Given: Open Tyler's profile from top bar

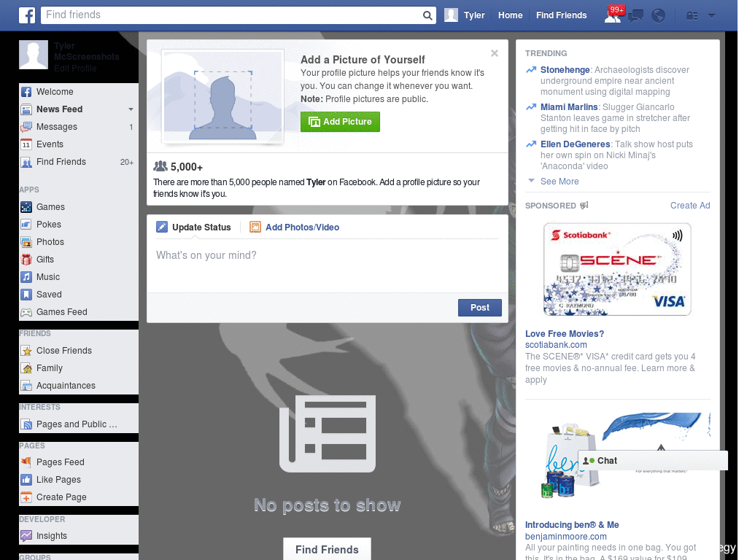Looking at the screenshot, I should click(x=465, y=15).
